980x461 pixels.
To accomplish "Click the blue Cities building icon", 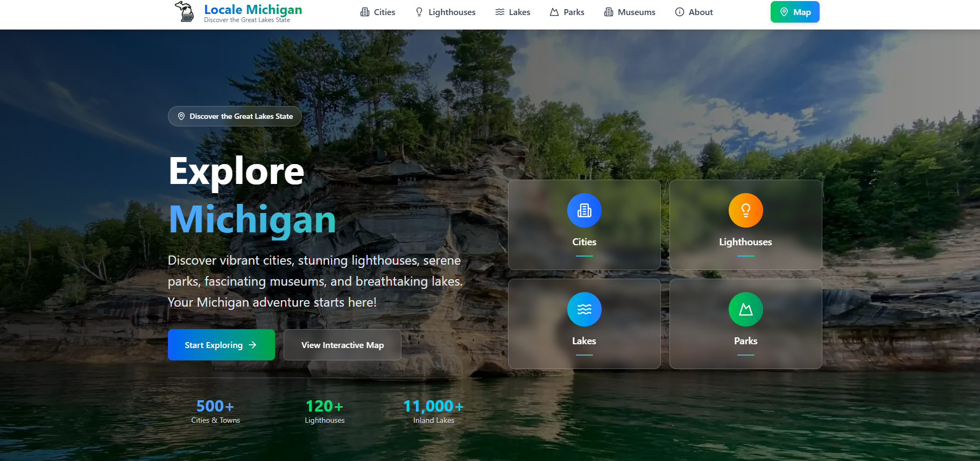I will point(584,210).
